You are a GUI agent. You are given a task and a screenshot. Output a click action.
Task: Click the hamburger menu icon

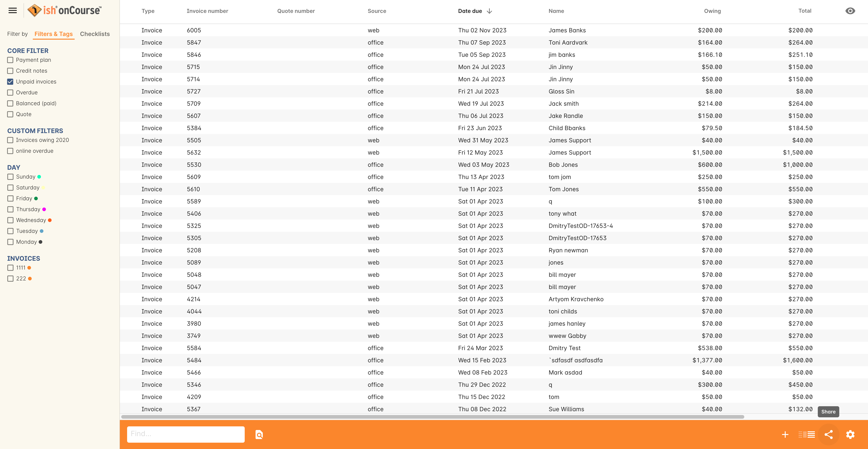click(13, 10)
